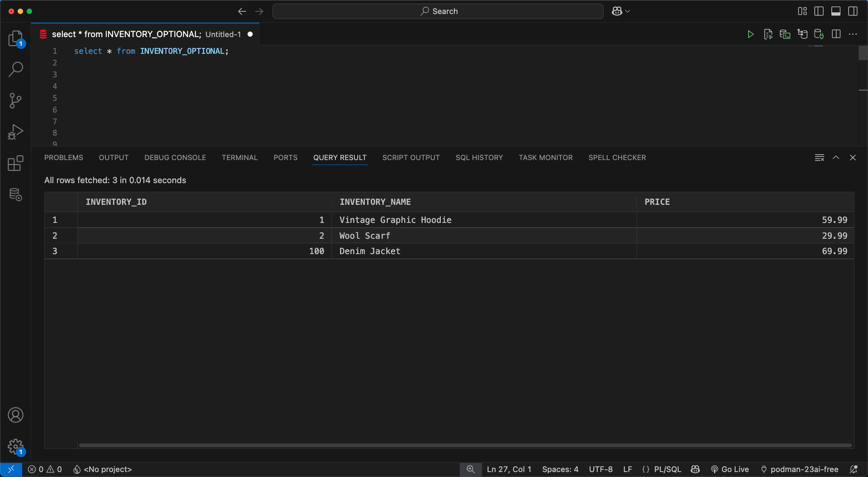Select the Denim Jacket cell
868x477 pixels.
tap(484, 251)
